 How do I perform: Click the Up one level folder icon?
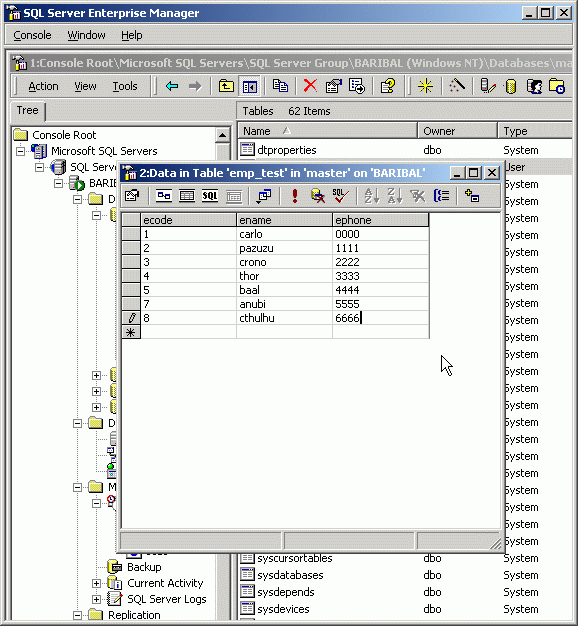226,86
